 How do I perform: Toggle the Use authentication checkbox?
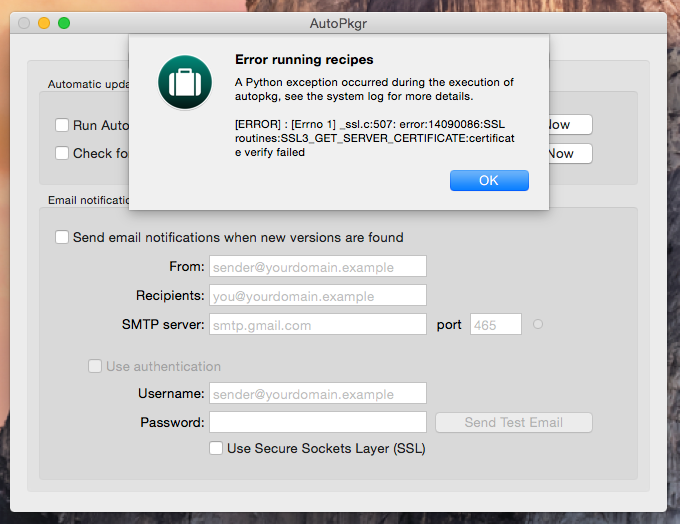pos(95,366)
